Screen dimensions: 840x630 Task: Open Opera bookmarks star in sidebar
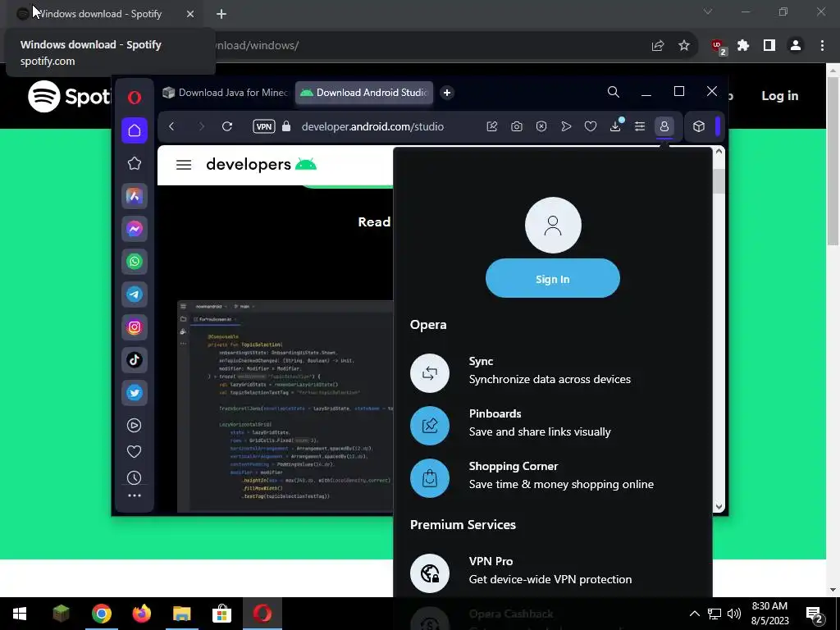coord(135,163)
